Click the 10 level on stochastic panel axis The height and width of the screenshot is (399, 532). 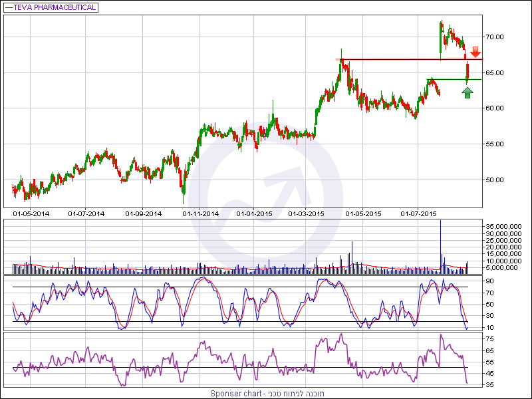click(x=489, y=327)
